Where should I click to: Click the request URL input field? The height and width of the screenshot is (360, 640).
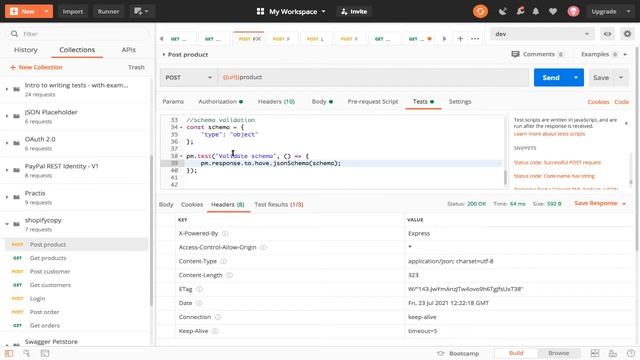(x=374, y=78)
